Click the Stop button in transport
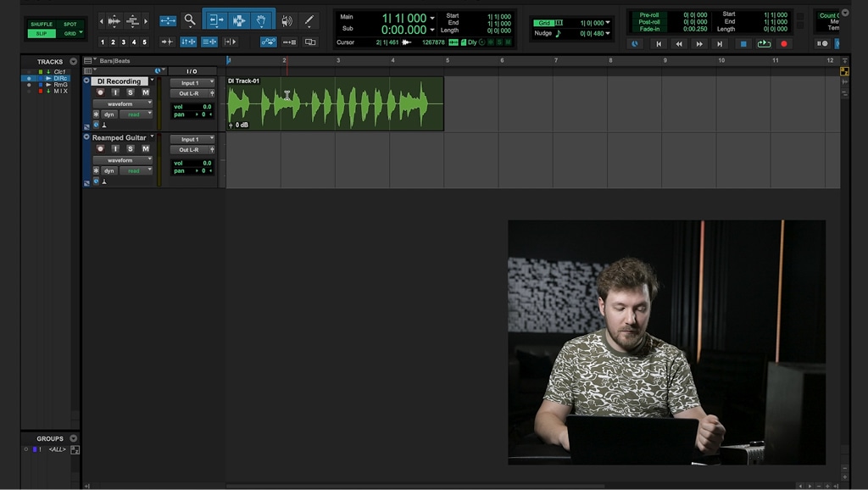The height and width of the screenshot is (490, 868). (x=743, y=44)
